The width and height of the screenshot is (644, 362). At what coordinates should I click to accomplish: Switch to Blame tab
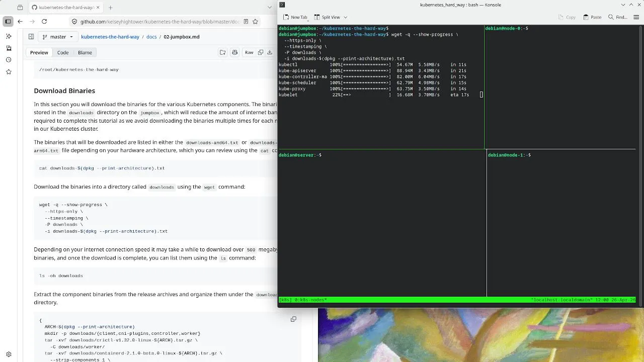coord(85,52)
